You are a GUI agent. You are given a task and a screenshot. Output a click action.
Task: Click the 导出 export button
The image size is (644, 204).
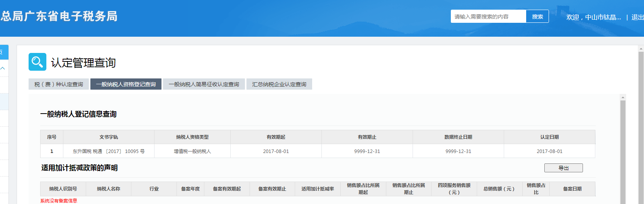coord(563,168)
